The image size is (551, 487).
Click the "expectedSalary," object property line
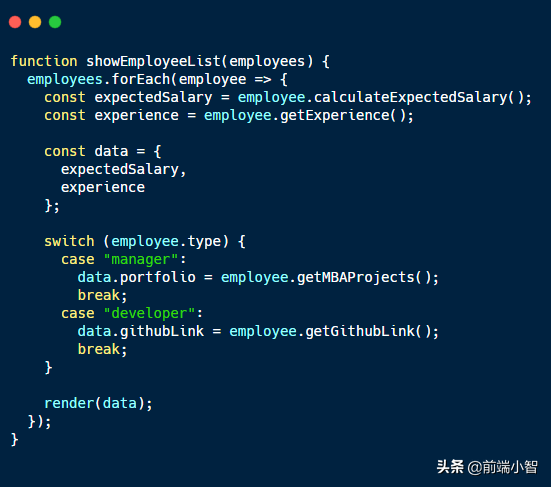(123, 170)
